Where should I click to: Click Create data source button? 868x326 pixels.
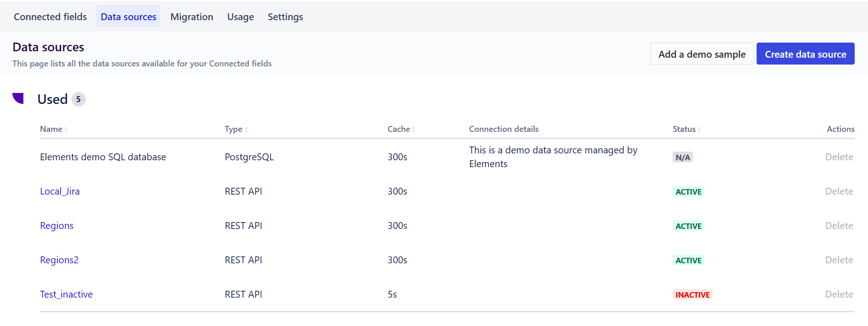point(805,54)
